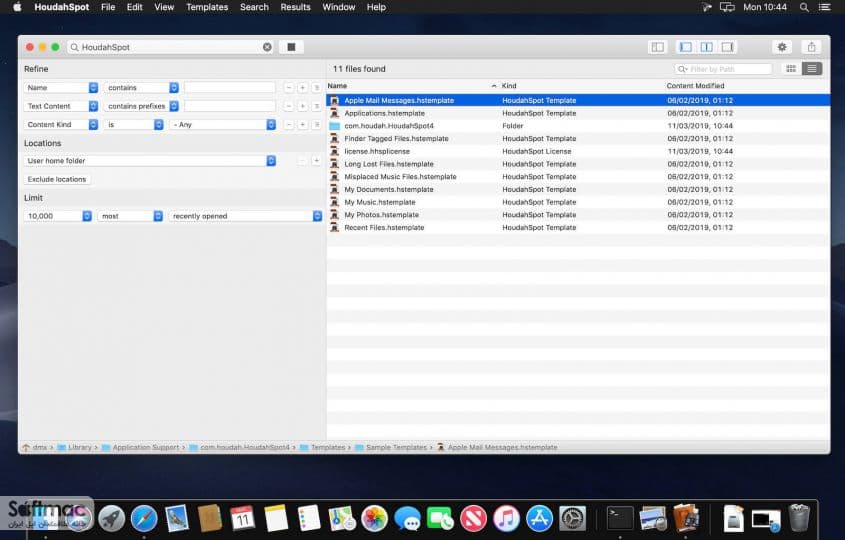Click the Exclude locations button
The width and height of the screenshot is (845, 540).
[57, 179]
